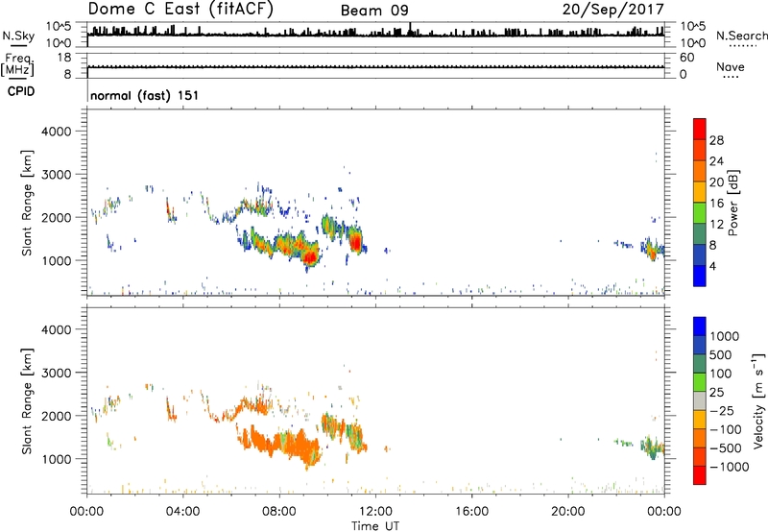Screen dimensions: 768x532
Task: Click the red high-power echo near 09:00 in power plot
Action: coord(309,256)
